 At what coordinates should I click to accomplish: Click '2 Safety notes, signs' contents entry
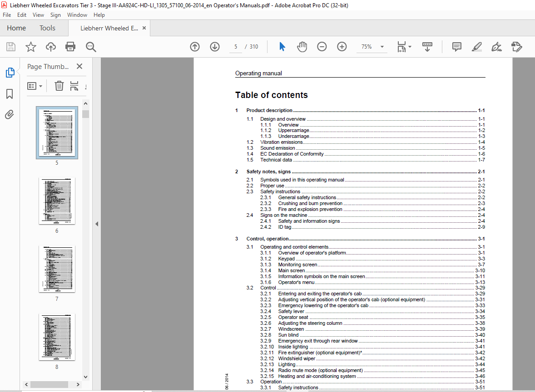tap(360, 171)
